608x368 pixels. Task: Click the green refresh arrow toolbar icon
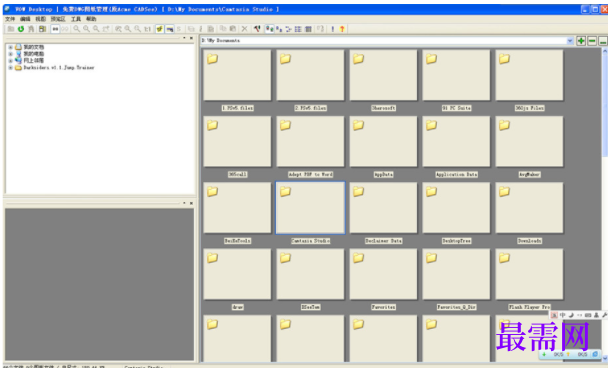(x=21, y=29)
